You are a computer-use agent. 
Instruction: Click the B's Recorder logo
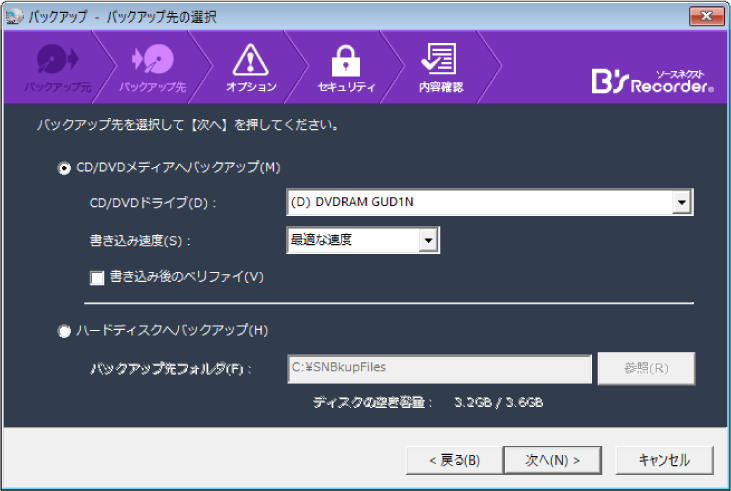click(652, 81)
